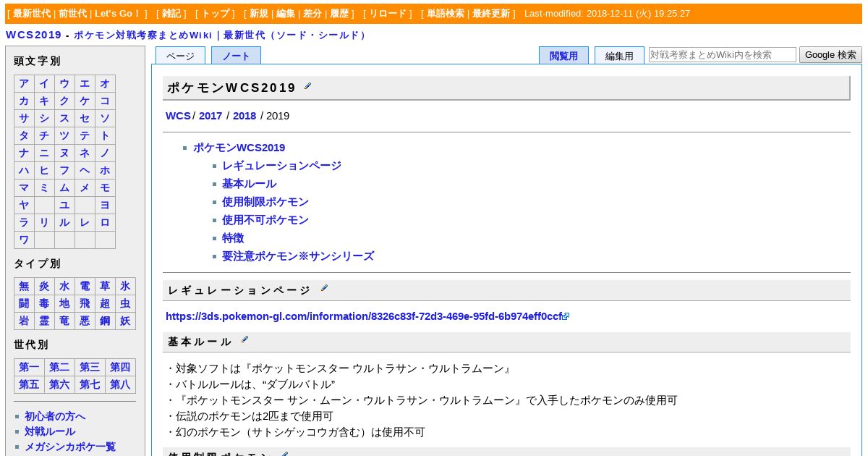Screen dimensions: 868x456
Task: Open Let's Go！ in top bar
Action: pos(118,14)
